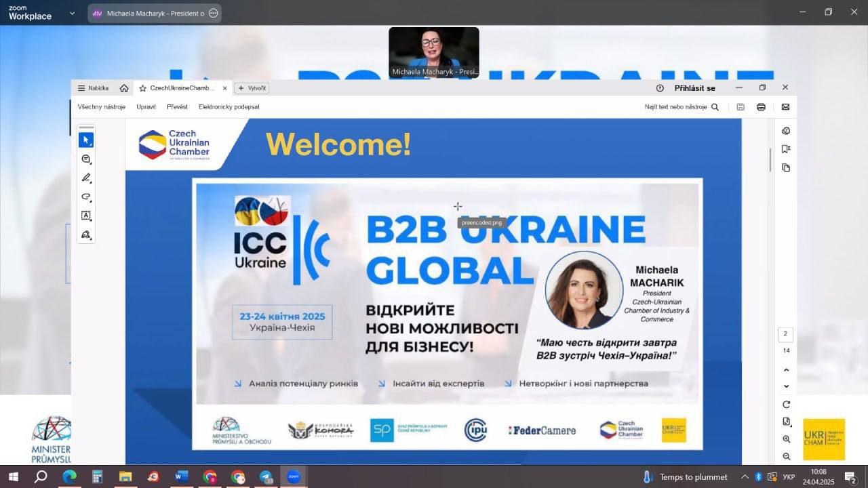Open the Temps to plummet weather widget
868x488 pixels.
685,476
